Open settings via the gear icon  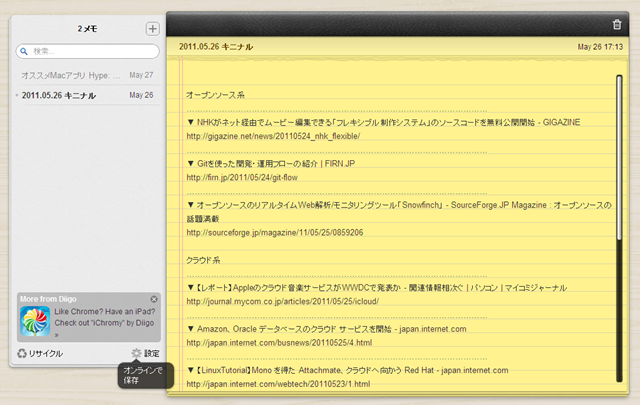pos(137,353)
